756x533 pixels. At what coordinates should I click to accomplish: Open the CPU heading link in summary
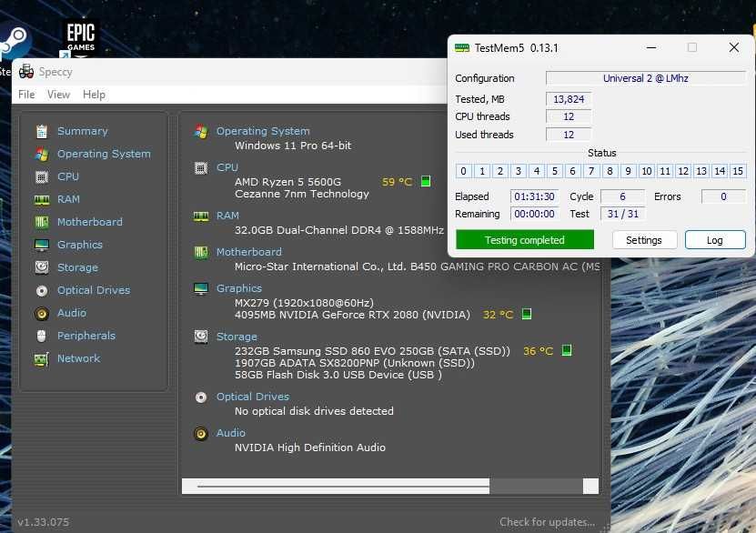click(x=227, y=167)
